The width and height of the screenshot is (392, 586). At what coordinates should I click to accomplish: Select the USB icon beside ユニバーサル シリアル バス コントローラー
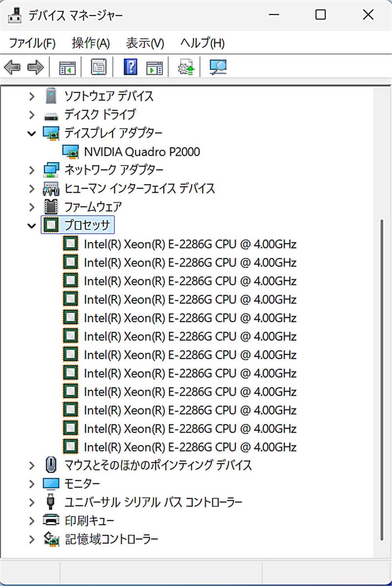[x=51, y=502]
